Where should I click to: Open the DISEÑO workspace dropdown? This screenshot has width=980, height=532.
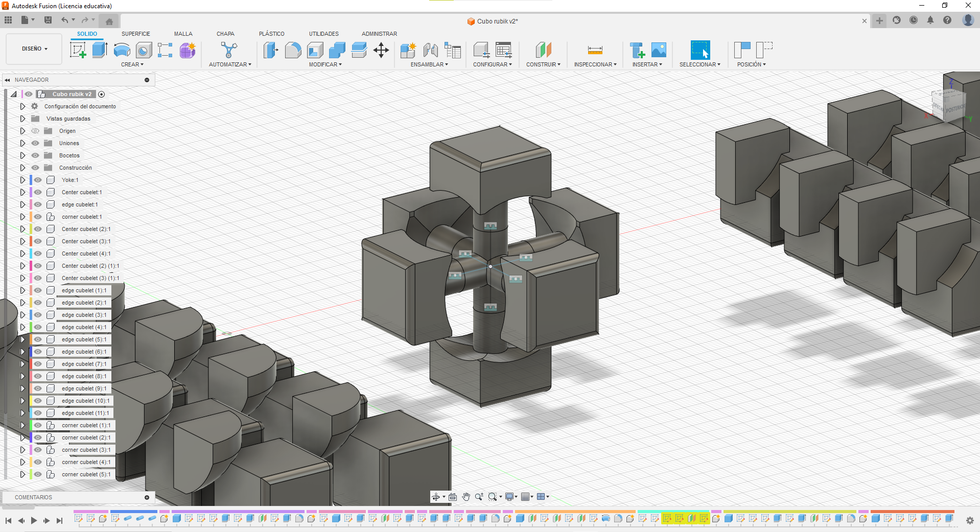[x=34, y=49]
